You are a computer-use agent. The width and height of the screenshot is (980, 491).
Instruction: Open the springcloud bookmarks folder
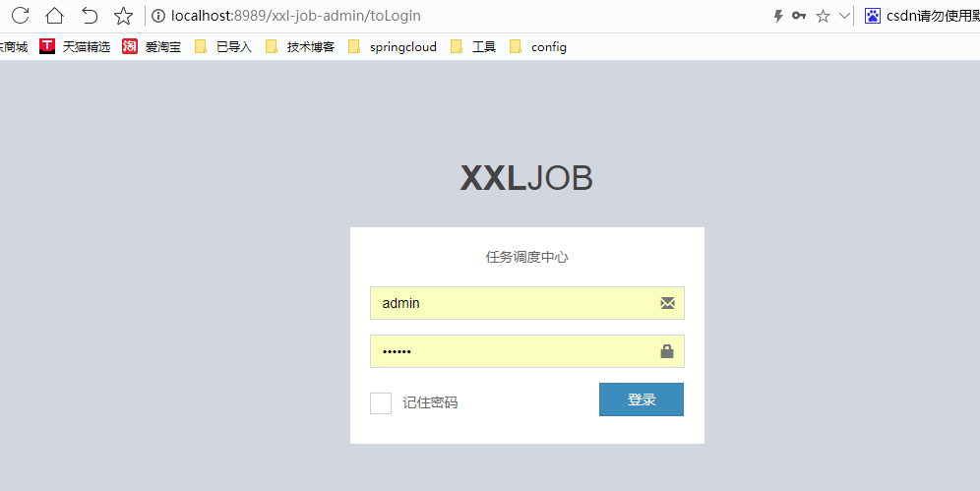click(393, 47)
